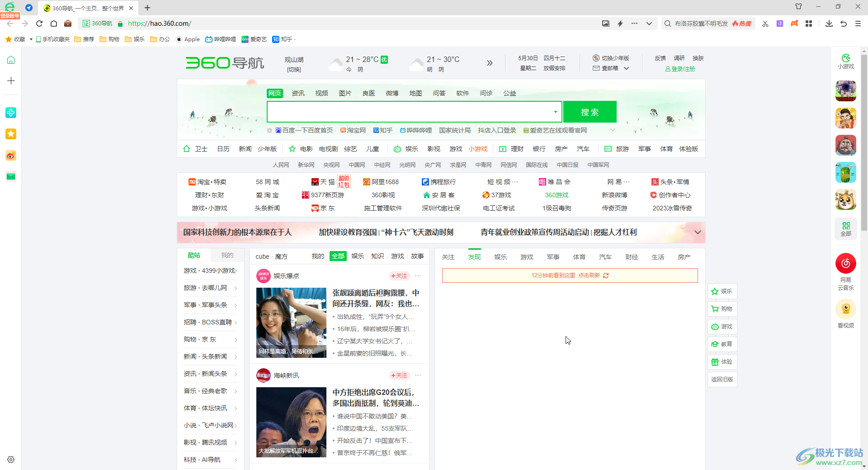
Task: Open the downloads icon in toolbar
Action: pyautogui.click(x=829, y=24)
